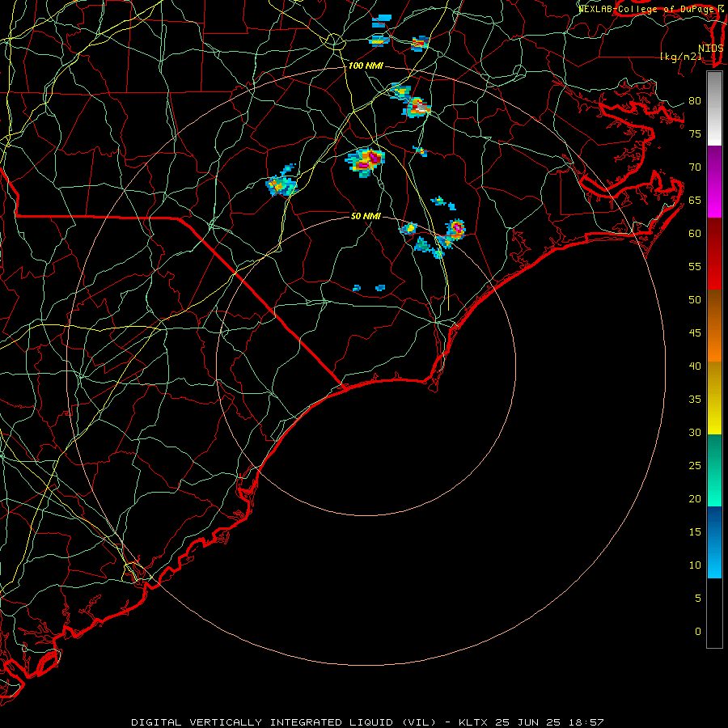This screenshot has height=728, width=728.
Task: Click the '15' value on the scale
Action: click(x=695, y=531)
